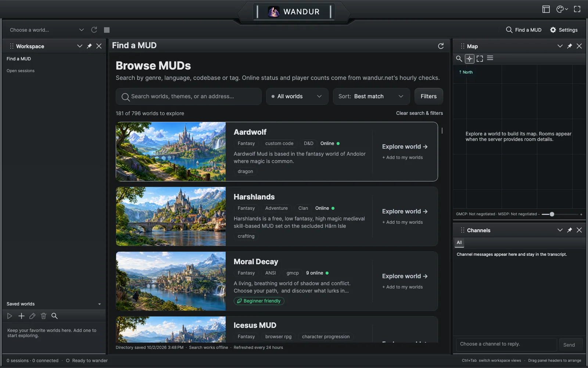Click the edit saved world pencil icon
This screenshot has width=588, height=368.
click(x=32, y=316)
